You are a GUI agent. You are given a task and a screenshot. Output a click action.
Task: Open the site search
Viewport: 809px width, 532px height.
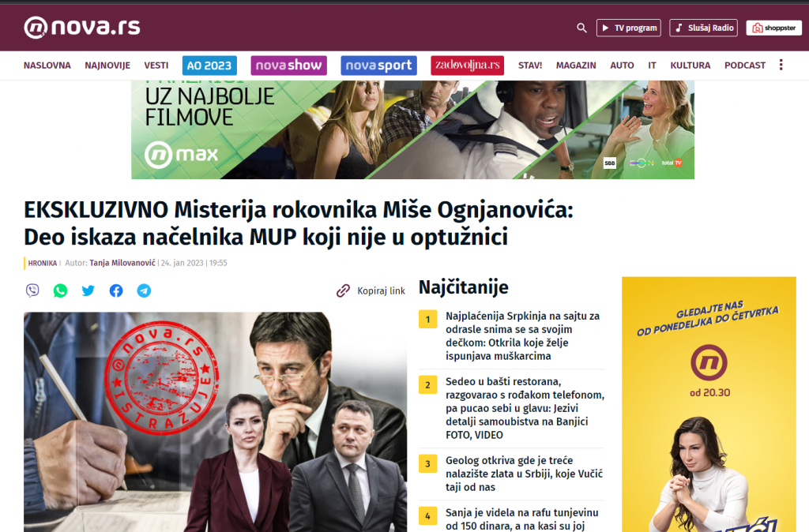click(x=581, y=27)
